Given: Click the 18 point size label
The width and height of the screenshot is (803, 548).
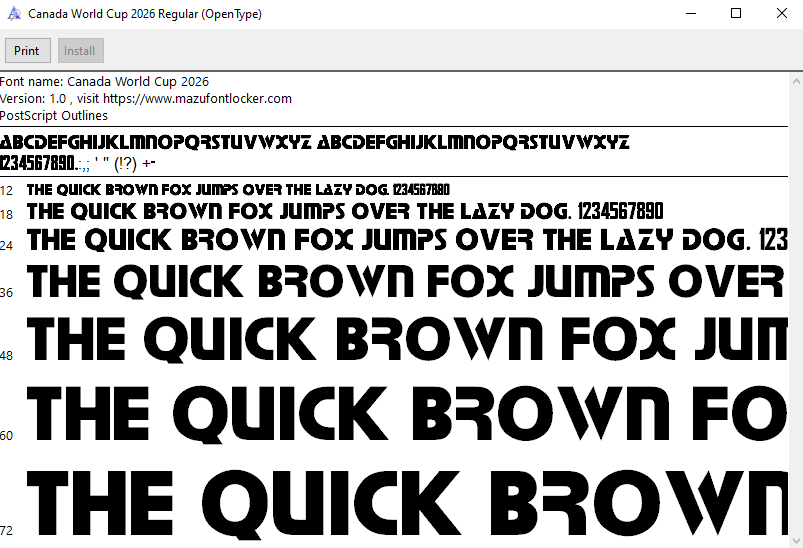Looking at the screenshot, I should tap(7, 215).
